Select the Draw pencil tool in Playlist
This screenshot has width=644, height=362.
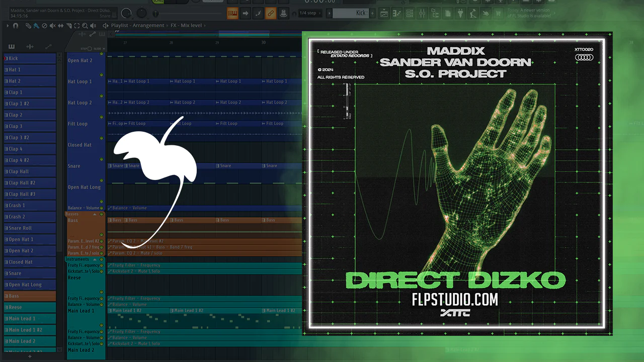(29, 25)
